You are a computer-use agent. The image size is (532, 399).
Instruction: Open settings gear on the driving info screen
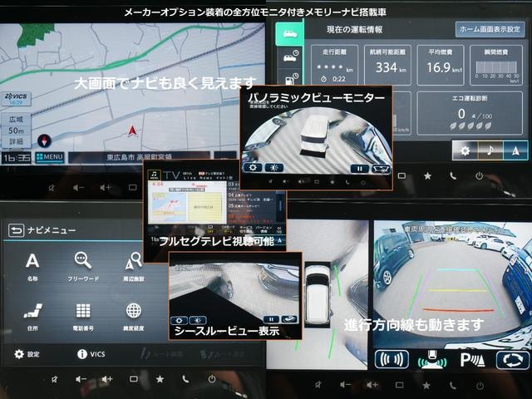tap(465, 150)
